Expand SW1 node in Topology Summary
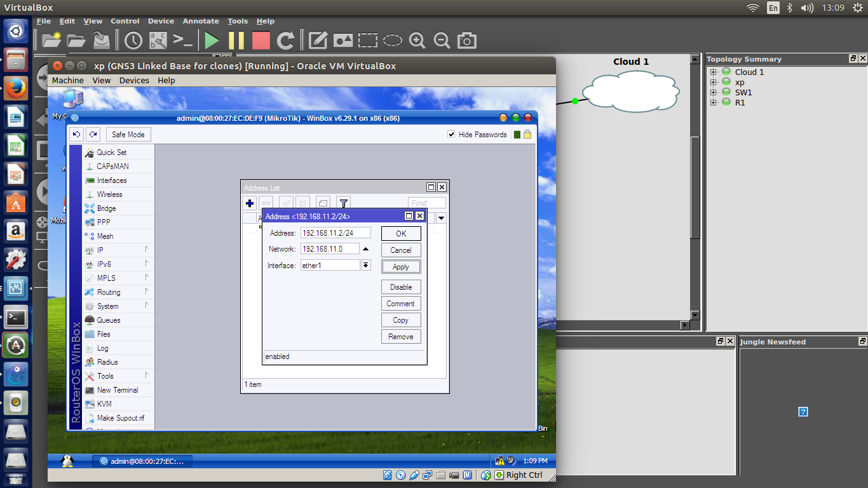The height and width of the screenshot is (488, 868). pyautogui.click(x=714, y=92)
